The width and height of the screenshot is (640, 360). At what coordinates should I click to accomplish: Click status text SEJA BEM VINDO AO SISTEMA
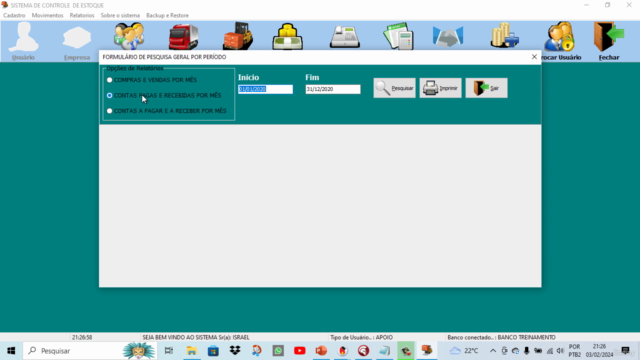[196, 338]
